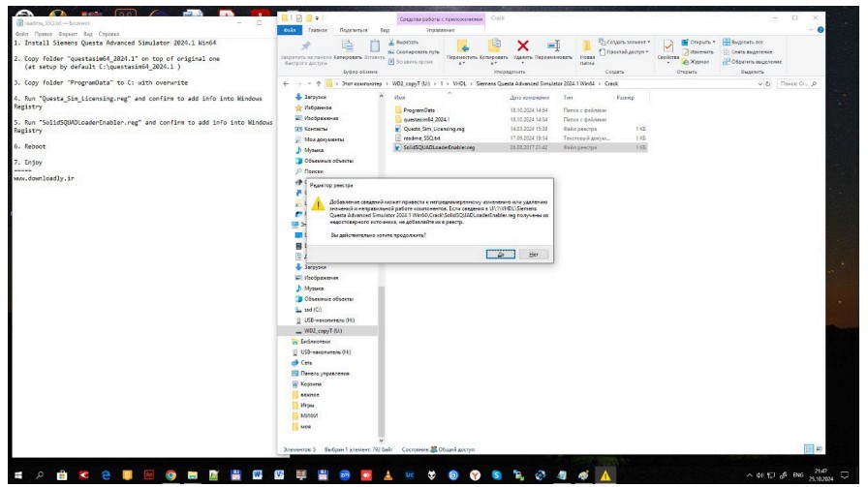Click the red Delete (Удалить) ribbon icon

[523, 46]
